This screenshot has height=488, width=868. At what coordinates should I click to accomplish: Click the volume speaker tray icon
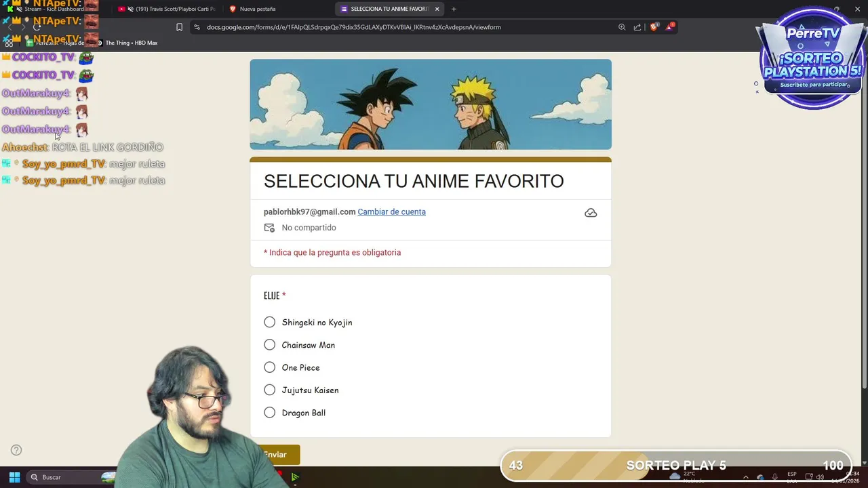[x=821, y=477]
